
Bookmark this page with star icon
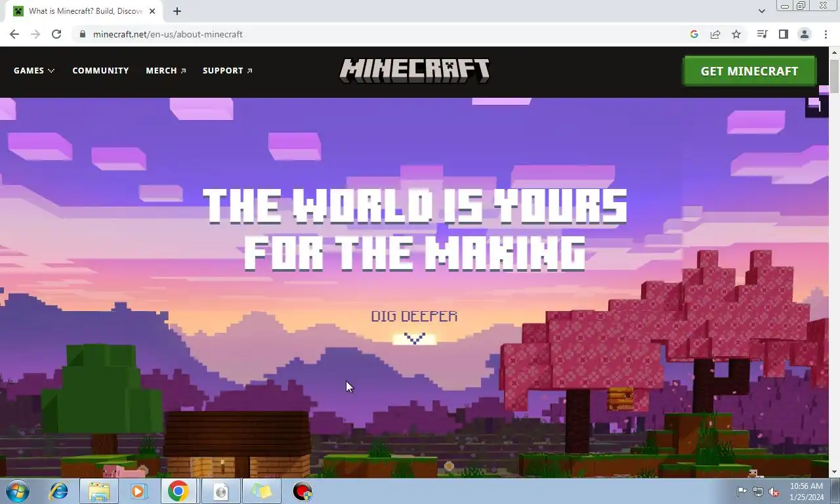coord(736,34)
